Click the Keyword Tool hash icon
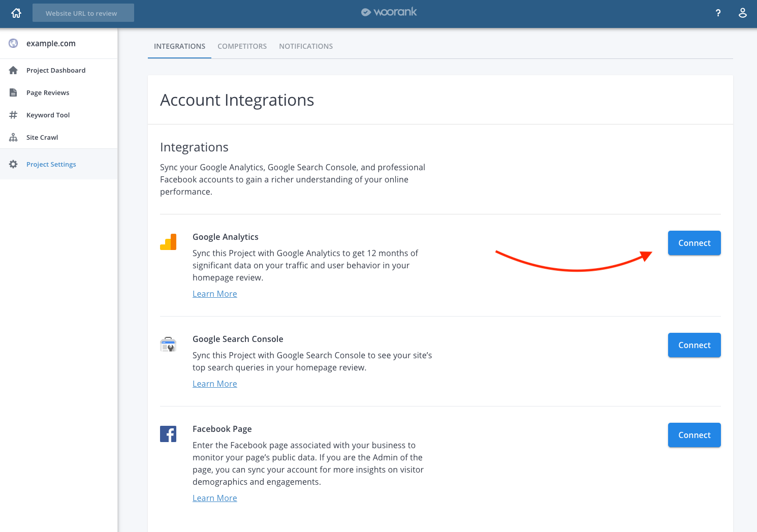The width and height of the screenshot is (757, 532). [13, 115]
